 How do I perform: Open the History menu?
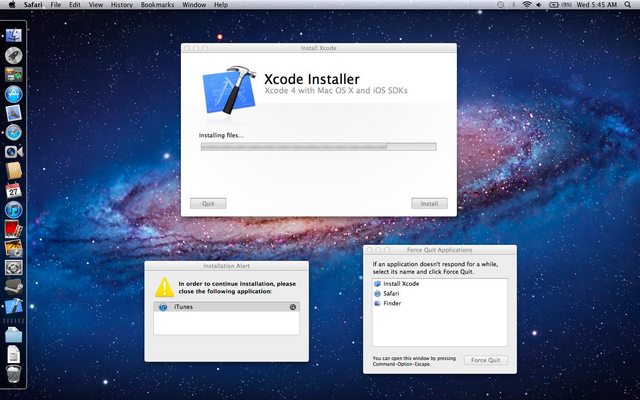[122, 5]
